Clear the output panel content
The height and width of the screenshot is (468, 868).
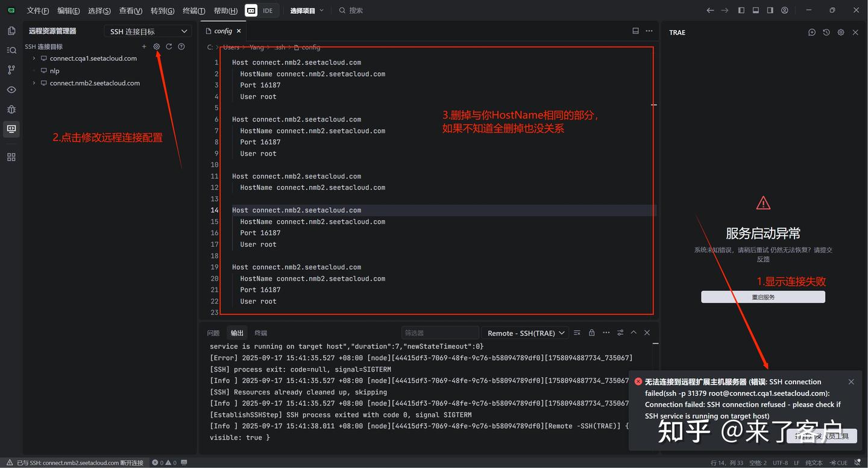coord(577,332)
